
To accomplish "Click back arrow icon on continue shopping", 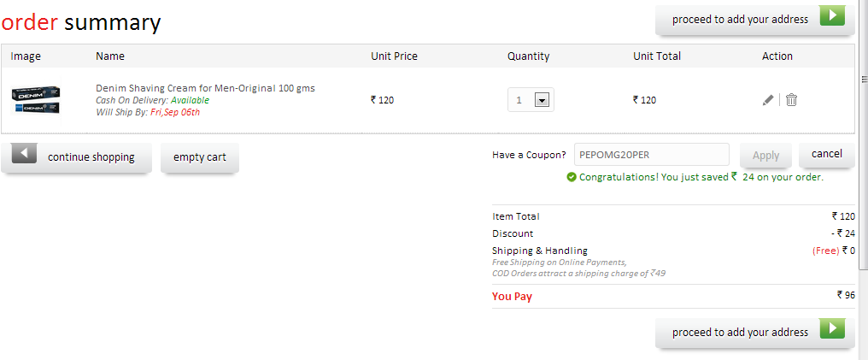I will (x=25, y=153).
